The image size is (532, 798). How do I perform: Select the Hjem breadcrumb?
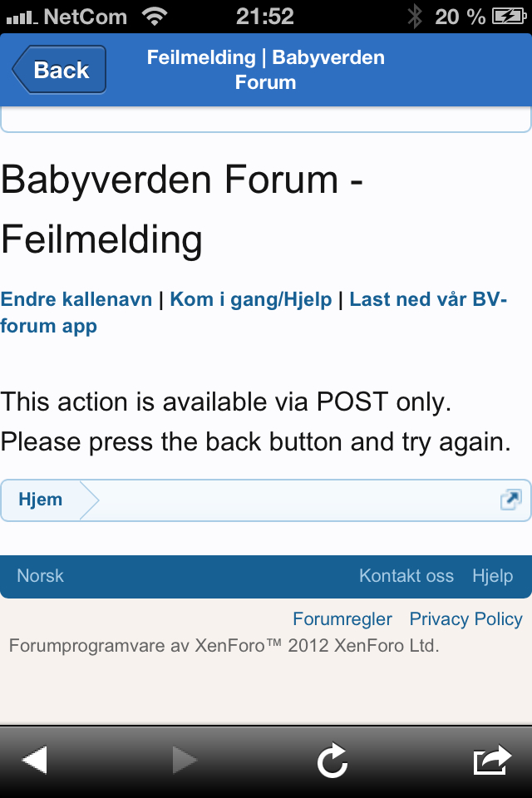coord(41,500)
